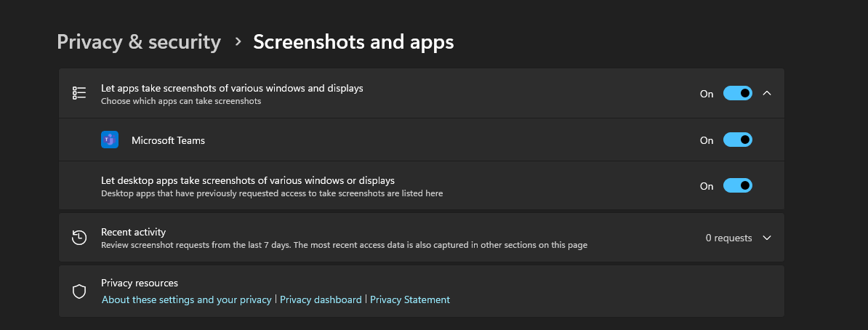Toggle desktop apps screenshot access off

(x=737, y=185)
